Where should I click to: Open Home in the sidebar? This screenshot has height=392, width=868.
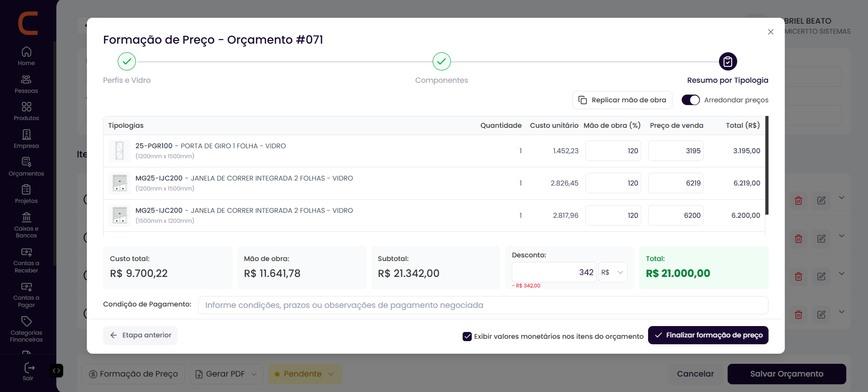pos(26,56)
